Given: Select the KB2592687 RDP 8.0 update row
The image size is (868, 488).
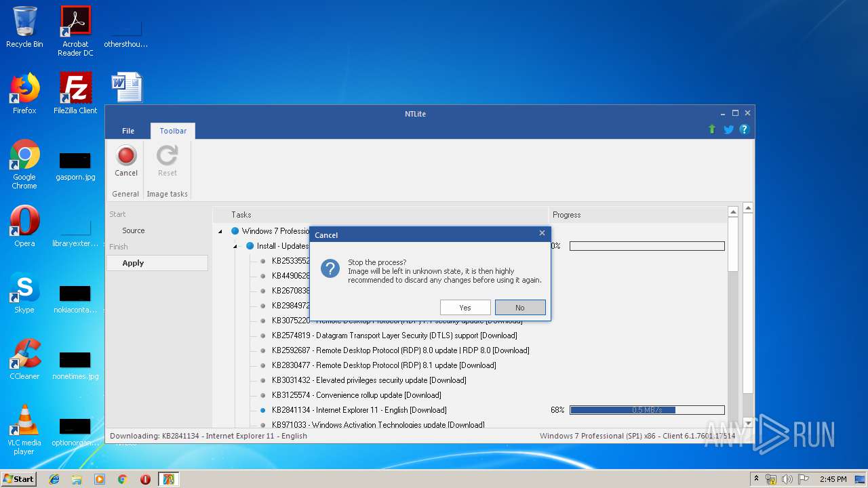Looking at the screenshot, I should [401, 350].
